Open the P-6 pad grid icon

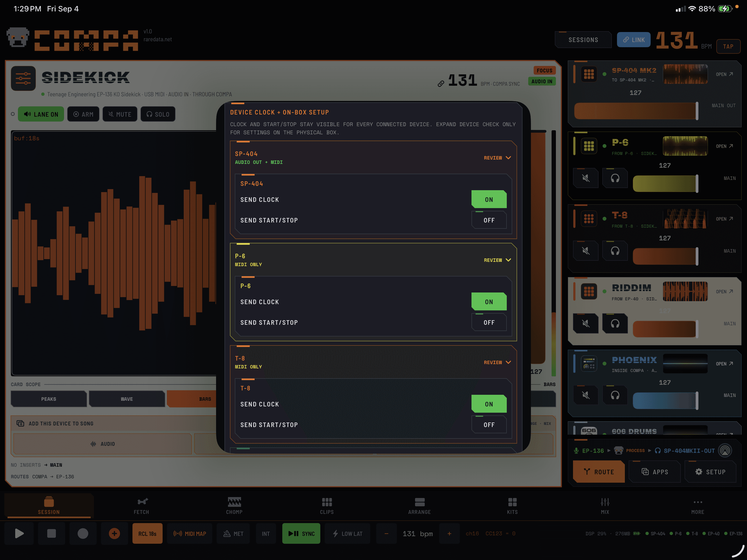589,146
